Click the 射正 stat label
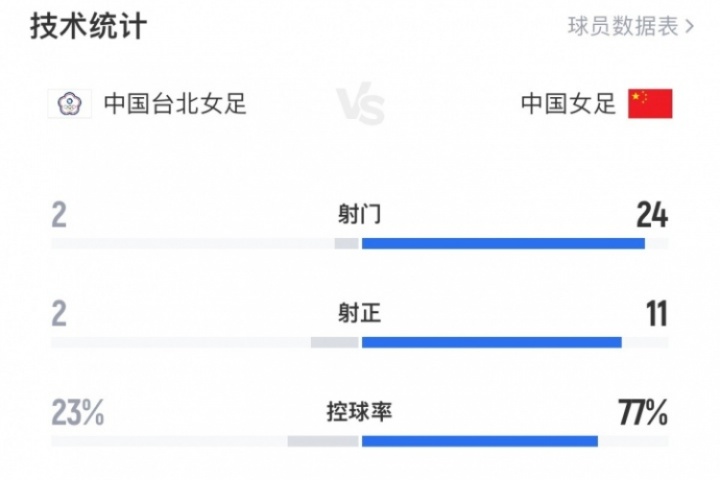The image size is (720, 480). click(x=360, y=313)
